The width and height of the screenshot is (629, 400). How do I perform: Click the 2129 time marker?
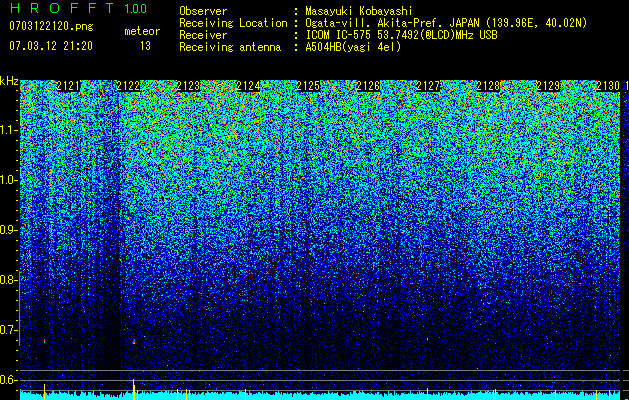click(x=548, y=86)
